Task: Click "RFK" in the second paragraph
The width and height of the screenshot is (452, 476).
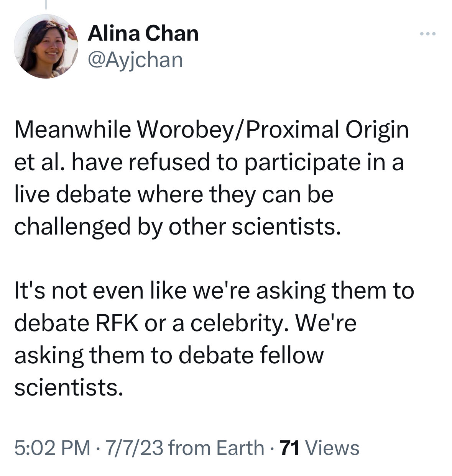Action: 117,323
